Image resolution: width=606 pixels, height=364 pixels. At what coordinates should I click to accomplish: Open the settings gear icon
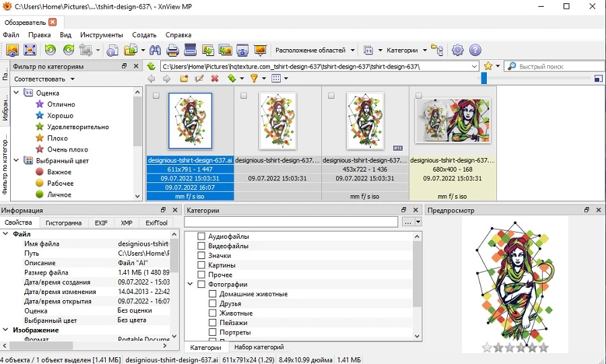click(458, 50)
